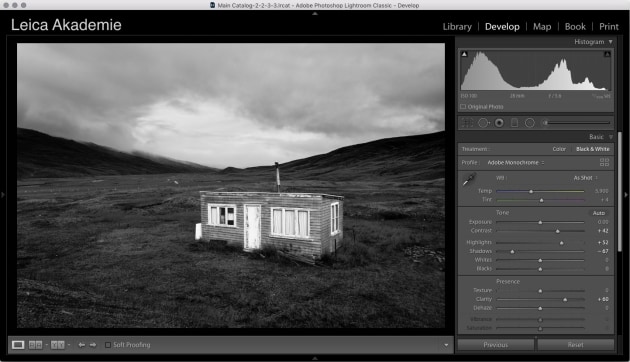Adjust the Blacks slider
The height and width of the screenshot is (362, 630).
coord(540,269)
